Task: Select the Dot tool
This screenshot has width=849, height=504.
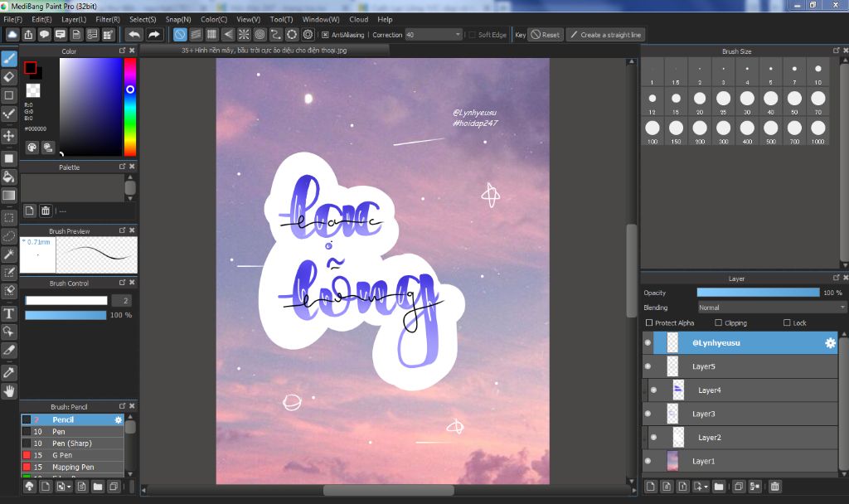Action: click(9, 114)
